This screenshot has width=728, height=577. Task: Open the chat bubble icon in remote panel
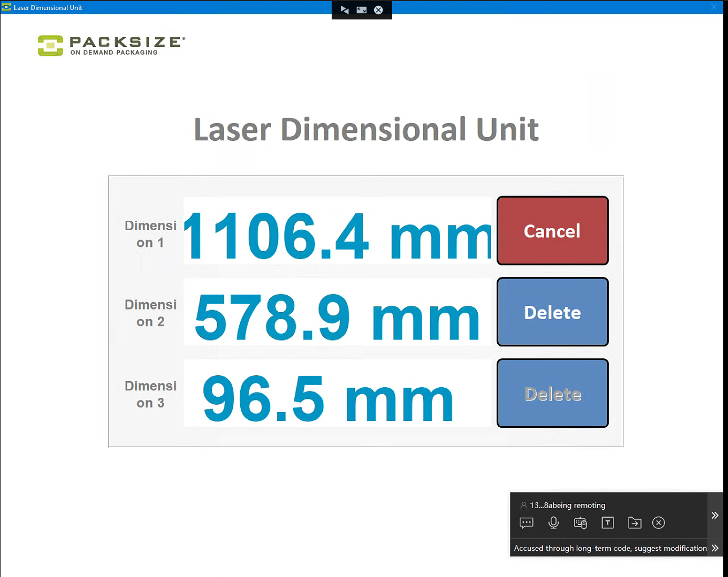[526, 523]
